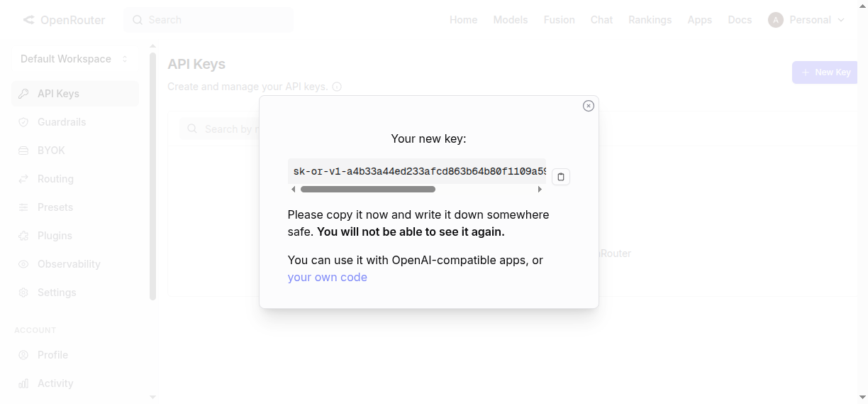The width and height of the screenshot is (868, 404).
Task: Click the Settings gear icon in sidebar
Action: coord(23,293)
